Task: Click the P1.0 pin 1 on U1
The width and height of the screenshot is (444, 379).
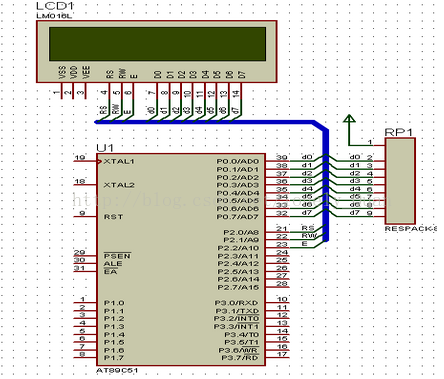Action: point(85,302)
